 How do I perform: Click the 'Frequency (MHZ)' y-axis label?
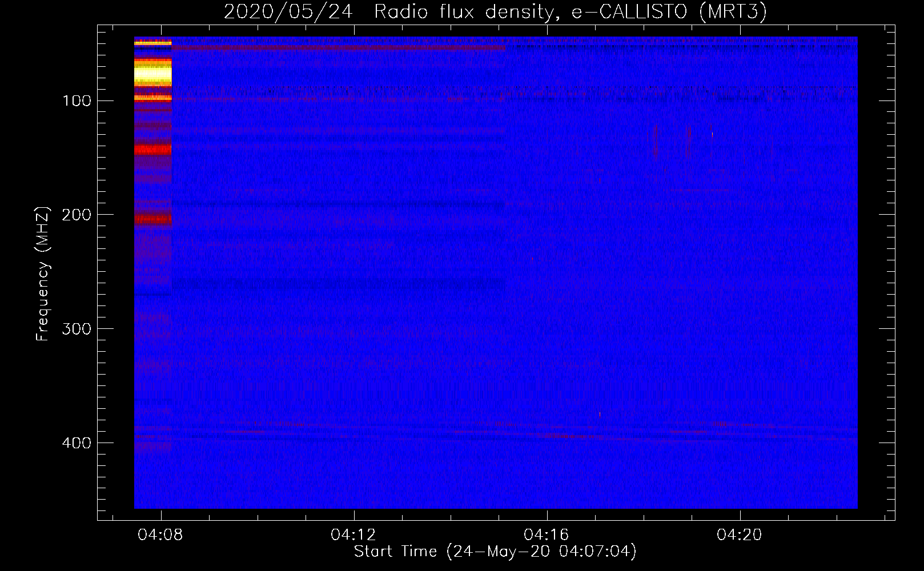[43, 274]
